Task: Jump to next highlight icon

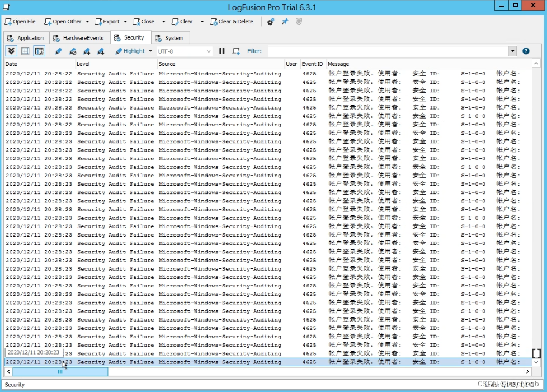Action: 101,51
